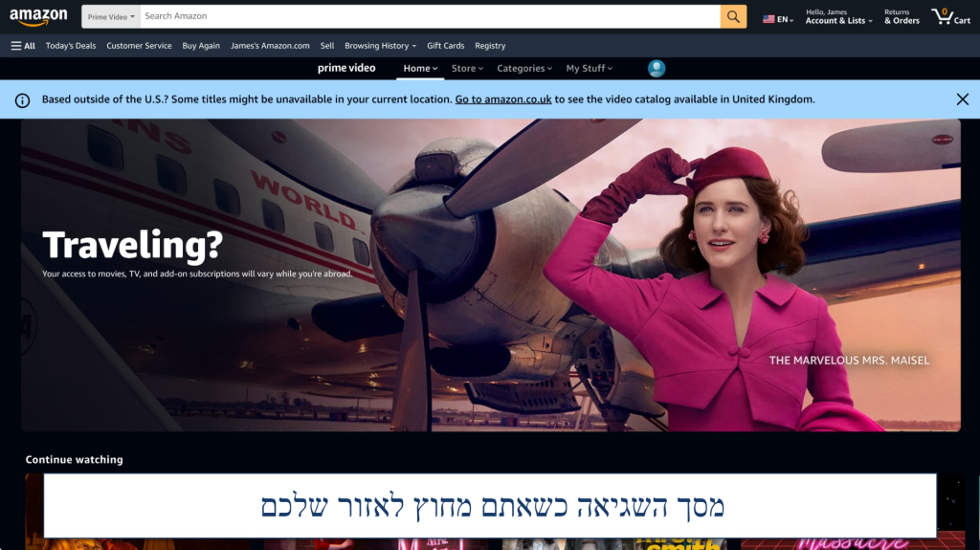Expand the EN language selector
This screenshot has width=980, height=550.
(x=778, y=18)
